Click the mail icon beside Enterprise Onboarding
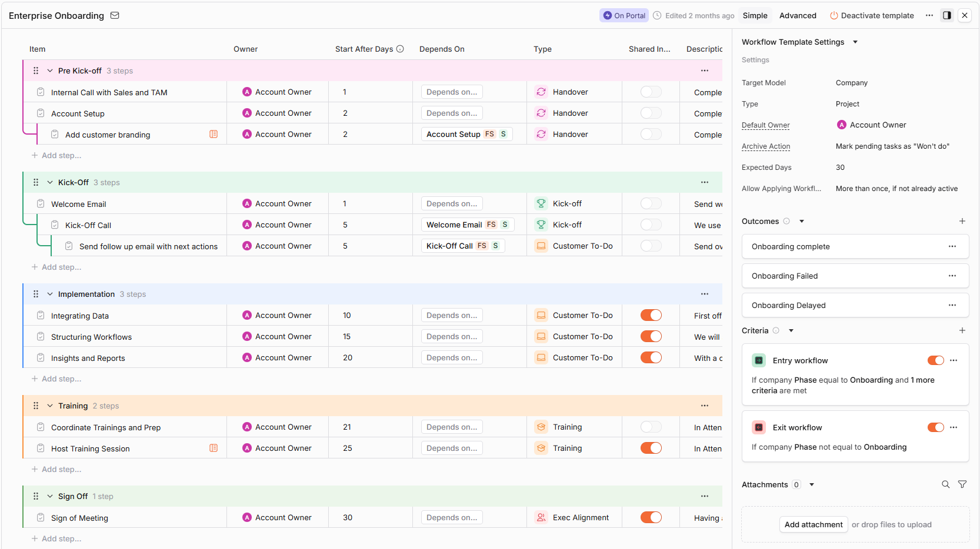Screen dimensions: 980x549 (x=115, y=15)
